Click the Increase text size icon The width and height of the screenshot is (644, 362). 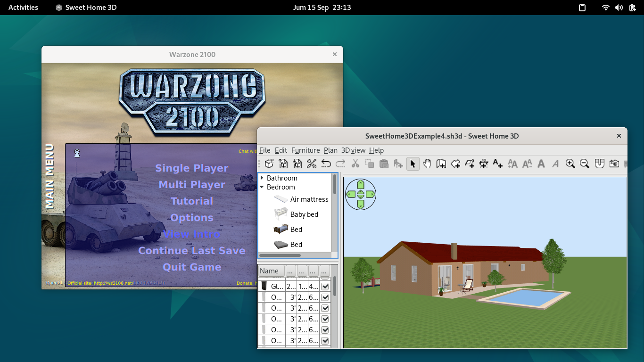512,164
